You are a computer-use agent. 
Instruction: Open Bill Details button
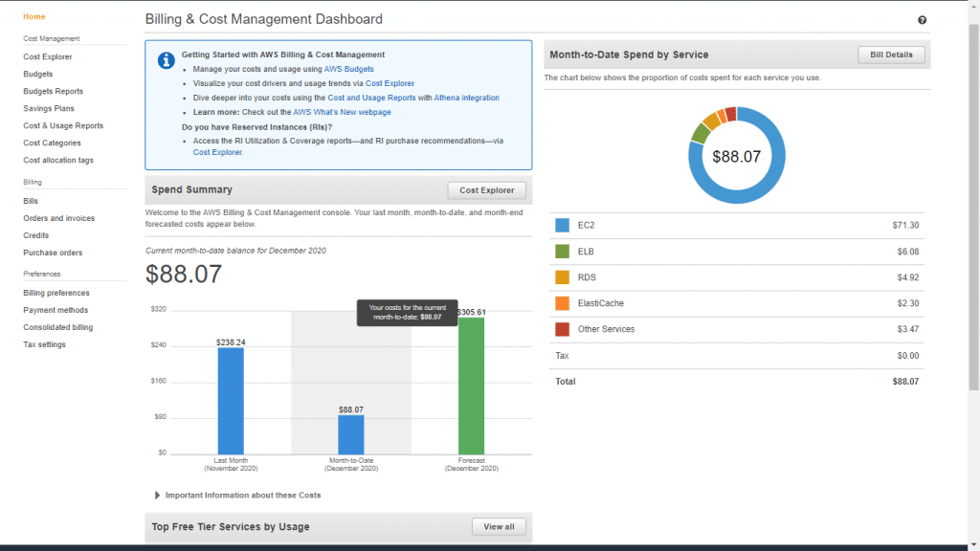[891, 55]
